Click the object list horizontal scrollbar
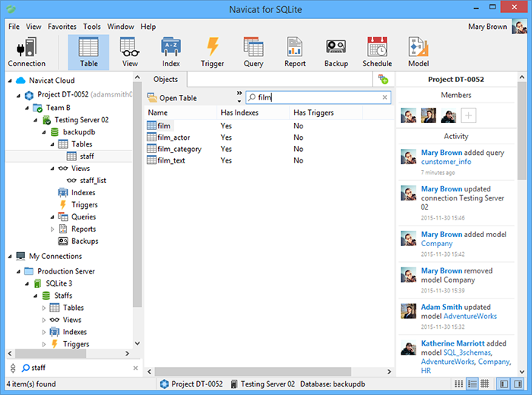532x395 pixels. point(253,371)
